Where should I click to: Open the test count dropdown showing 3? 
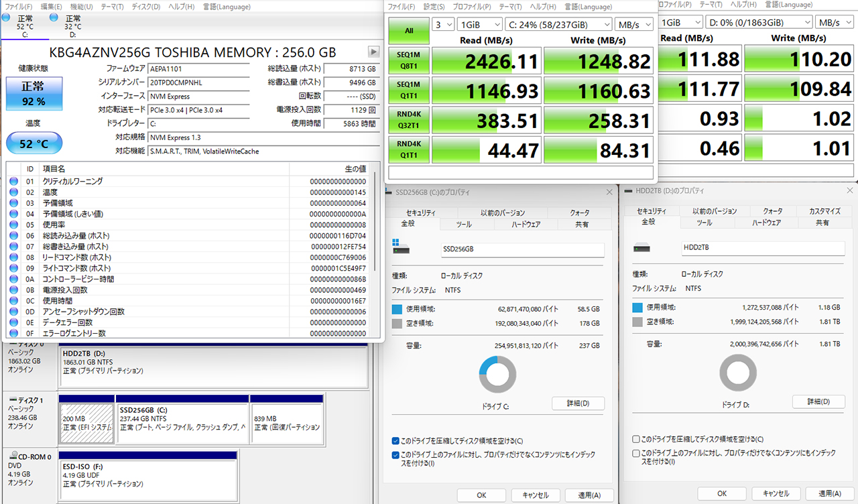[442, 25]
